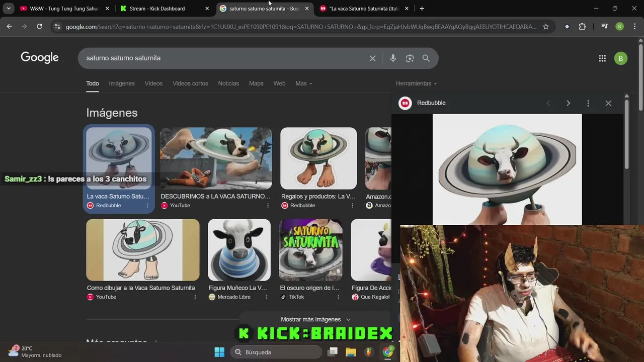Close the Stream - Kick Dashboard tab
The image size is (644, 362).
pos(207,9)
